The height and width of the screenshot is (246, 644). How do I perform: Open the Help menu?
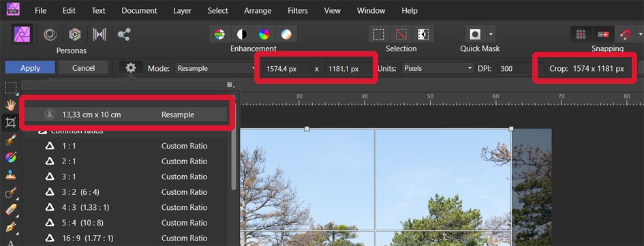click(x=409, y=11)
